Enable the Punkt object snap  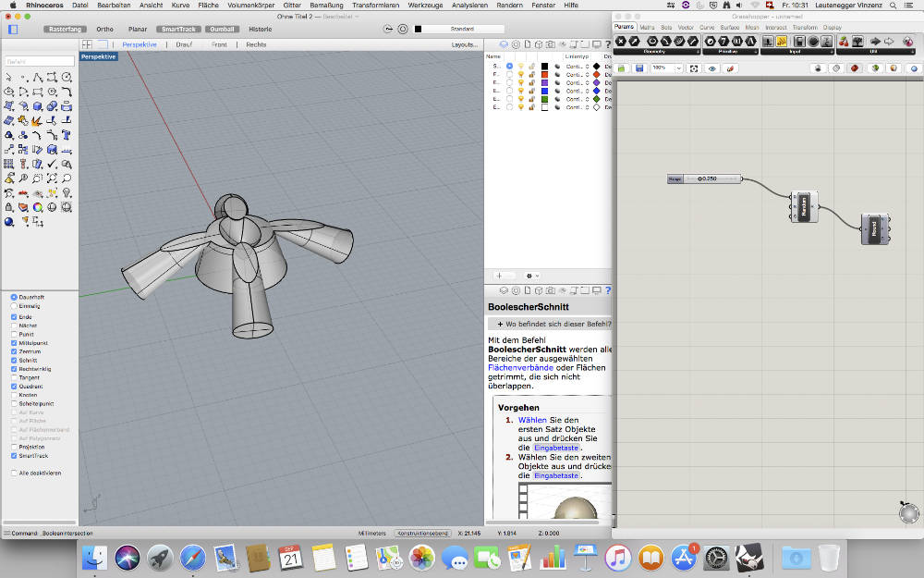pyautogui.click(x=14, y=335)
